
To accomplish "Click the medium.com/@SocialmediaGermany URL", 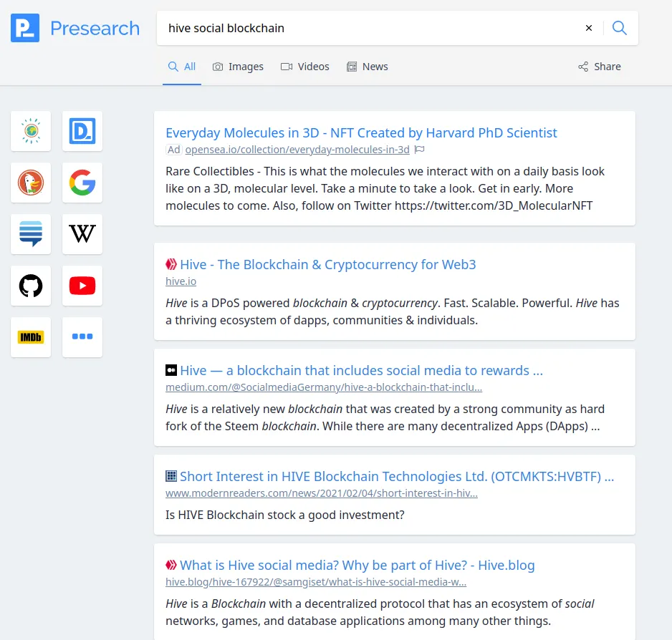I will pos(324,387).
